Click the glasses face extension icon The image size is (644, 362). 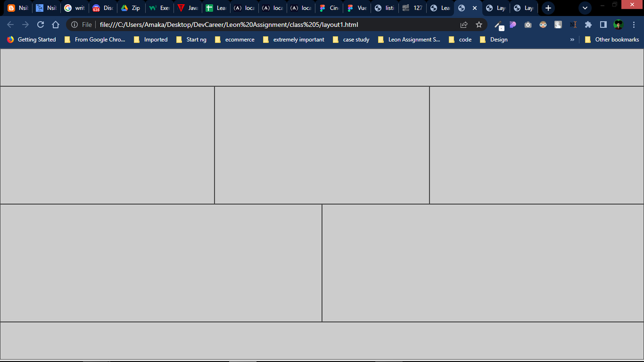click(543, 25)
